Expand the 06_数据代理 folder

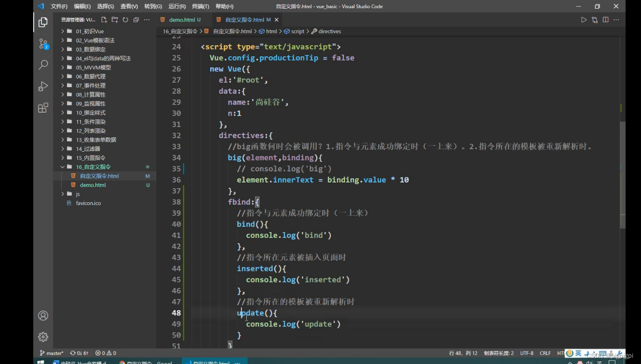(105, 77)
